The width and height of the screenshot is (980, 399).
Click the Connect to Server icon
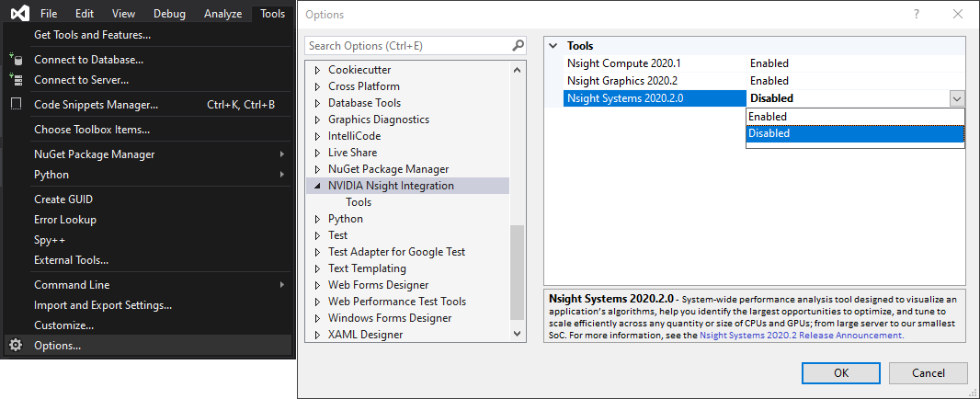[16, 80]
